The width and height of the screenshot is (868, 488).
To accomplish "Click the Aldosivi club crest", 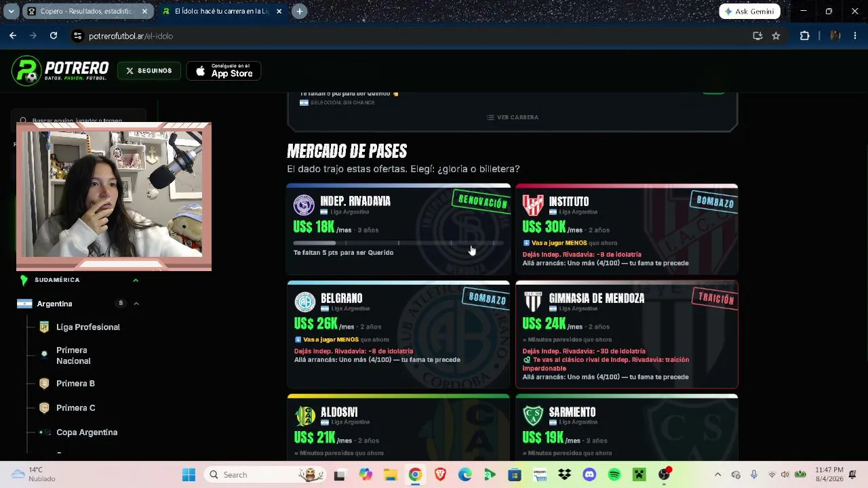I will (x=305, y=416).
